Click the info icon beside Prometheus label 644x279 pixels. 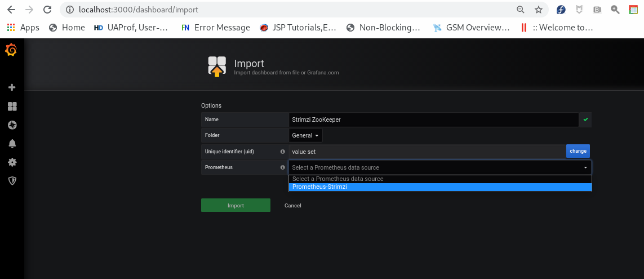coord(282,167)
